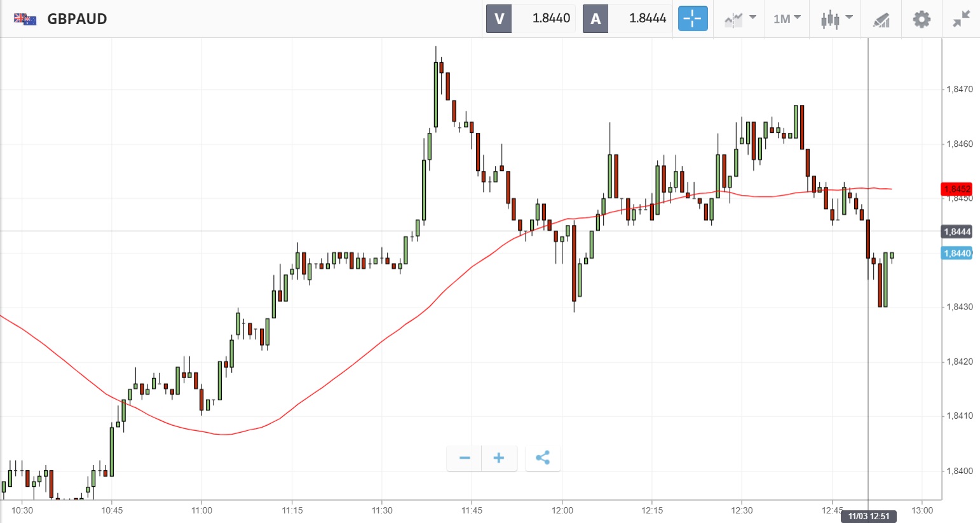Screen dimensions: 980x523
Task: Click the GBPAUD instrument name
Action: coord(77,19)
